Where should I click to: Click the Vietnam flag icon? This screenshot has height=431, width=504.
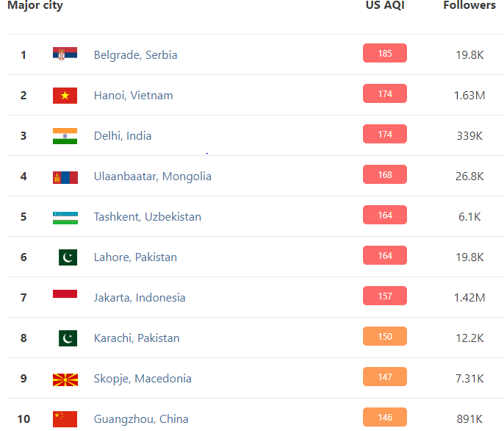pos(65,96)
